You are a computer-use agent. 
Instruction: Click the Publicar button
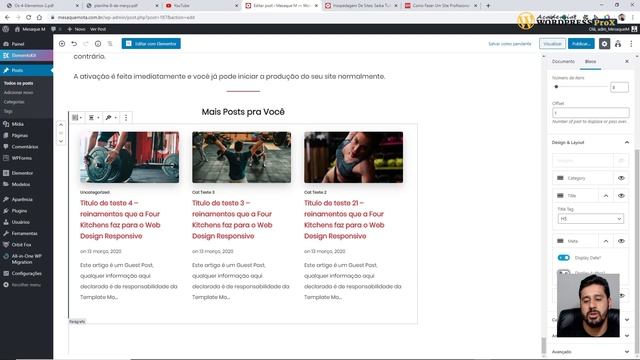pyautogui.click(x=581, y=44)
